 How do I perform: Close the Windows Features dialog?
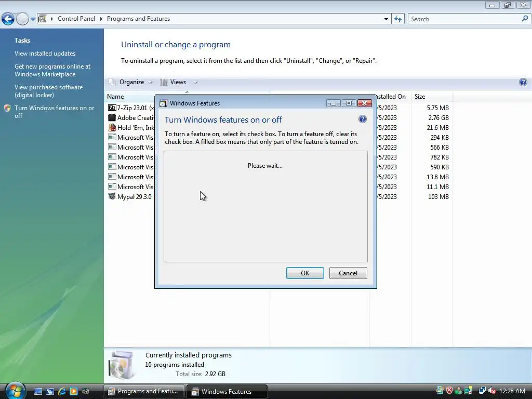365,103
